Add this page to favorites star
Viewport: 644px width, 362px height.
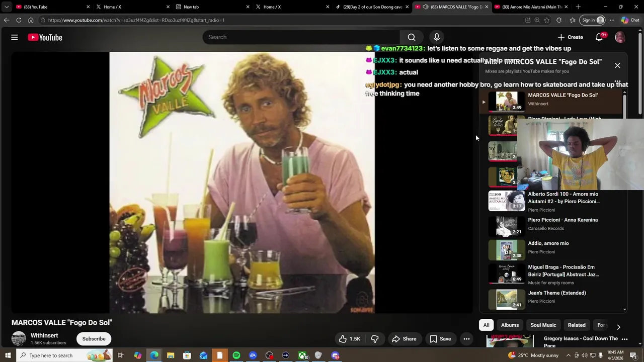click(547, 20)
